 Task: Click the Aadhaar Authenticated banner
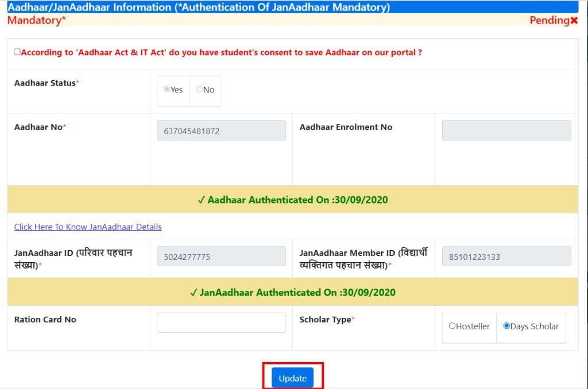point(294,199)
